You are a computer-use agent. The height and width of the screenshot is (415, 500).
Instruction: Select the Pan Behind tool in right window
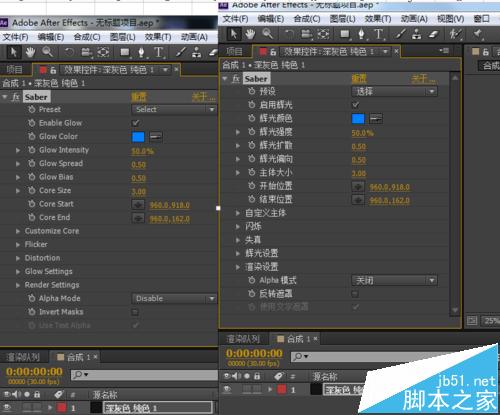[x=323, y=34]
